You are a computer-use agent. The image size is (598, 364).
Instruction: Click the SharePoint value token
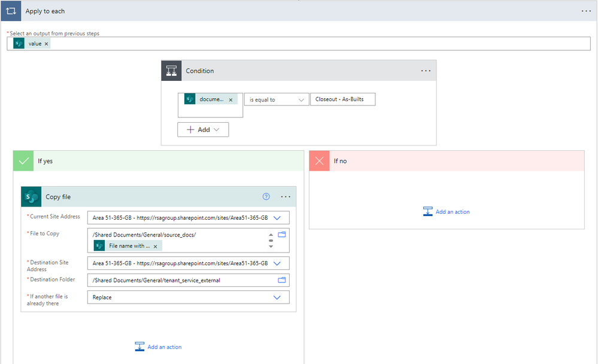pyautogui.click(x=32, y=44)
